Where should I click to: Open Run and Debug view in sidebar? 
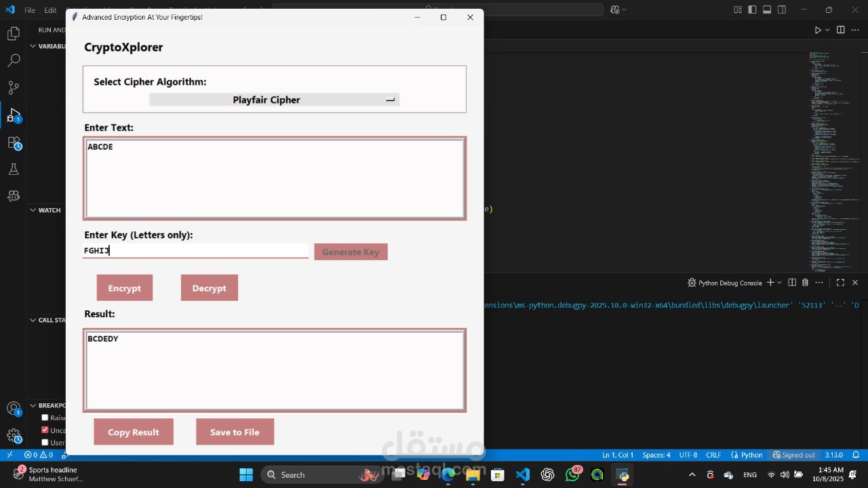tap(14, 115)
